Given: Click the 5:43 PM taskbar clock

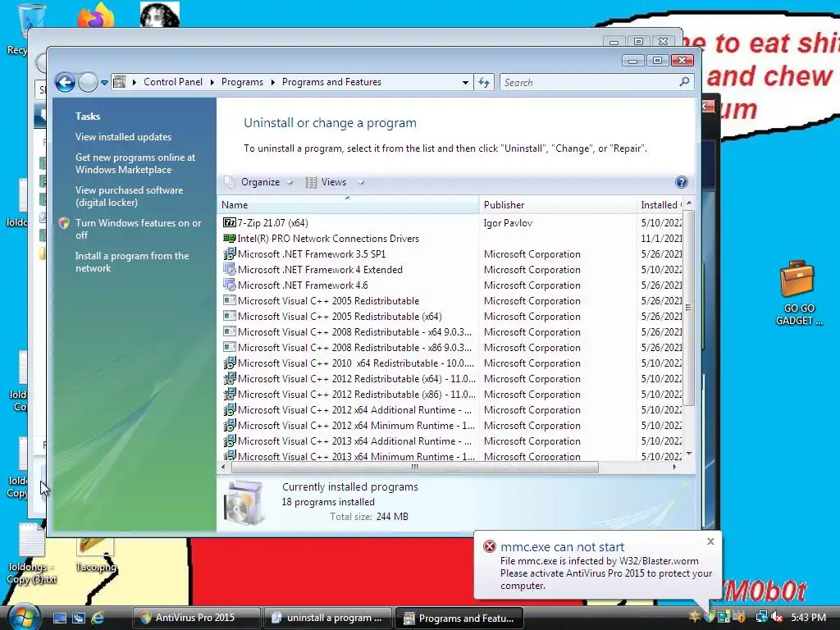Looking at the screenshot, I should (808, 617).
